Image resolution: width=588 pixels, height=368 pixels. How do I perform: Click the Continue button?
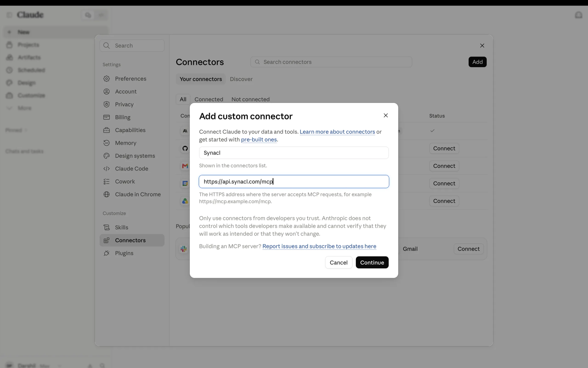pyautogui.click(x=372, y=262)
